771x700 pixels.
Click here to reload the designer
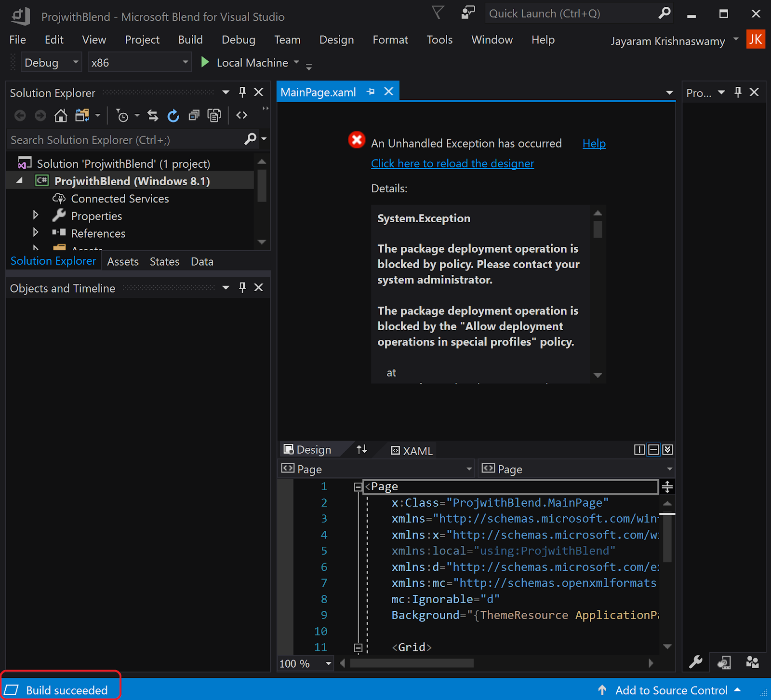click(x=452, y=163)
